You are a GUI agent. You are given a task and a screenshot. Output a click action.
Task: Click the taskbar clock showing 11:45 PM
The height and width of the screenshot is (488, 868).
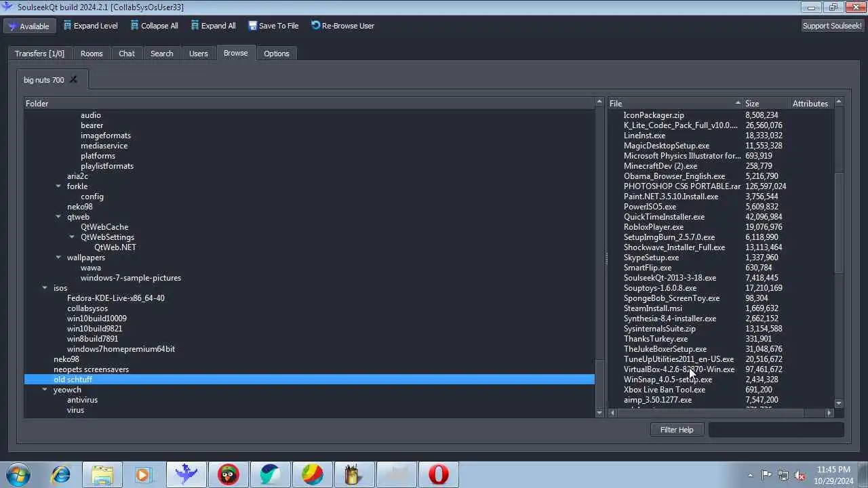coord(833,474)
